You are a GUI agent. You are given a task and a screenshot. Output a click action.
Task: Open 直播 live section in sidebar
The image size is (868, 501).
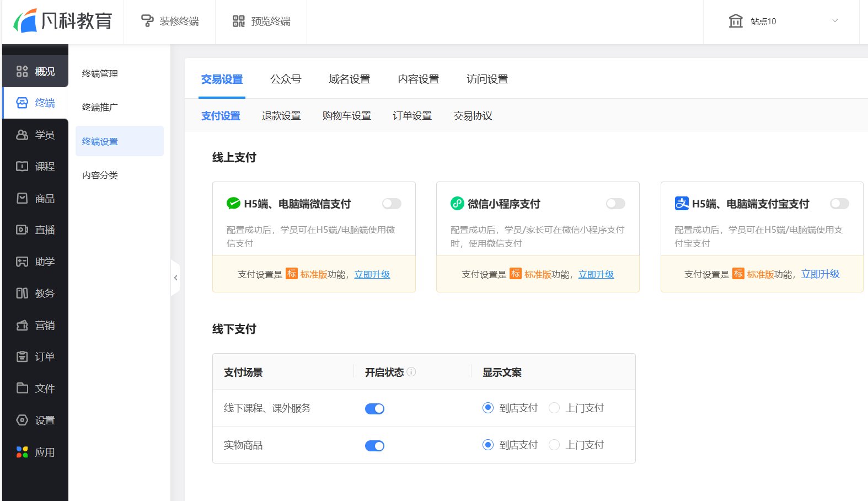point(35,230)
